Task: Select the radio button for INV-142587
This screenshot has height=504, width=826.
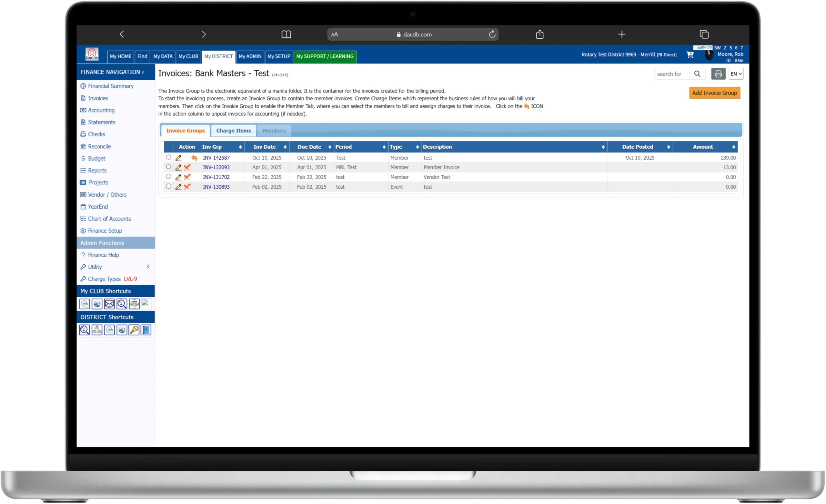Action: click(168, 157)
